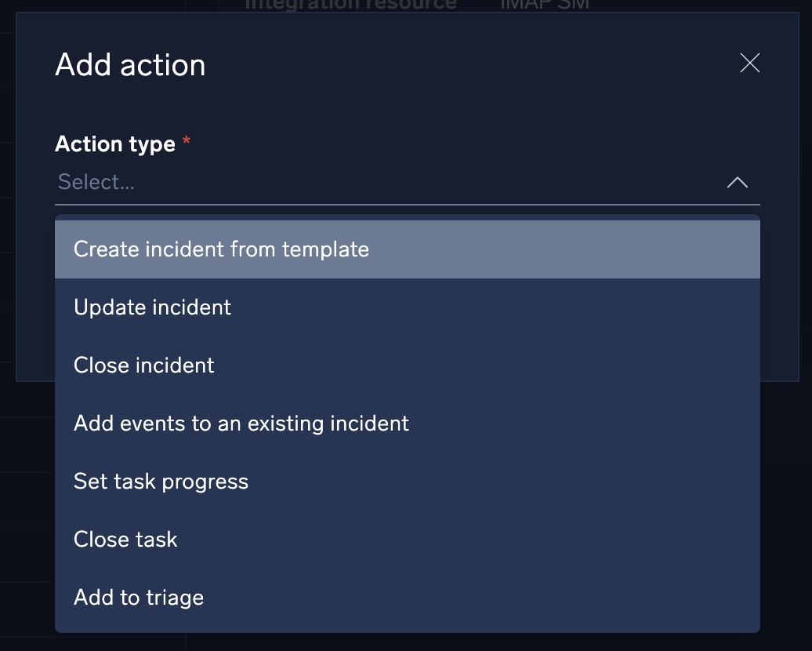Collapse the Action type dropdown chevron
Image resolution: width=812 pixels, height=651 pixels.
point(737,183)
